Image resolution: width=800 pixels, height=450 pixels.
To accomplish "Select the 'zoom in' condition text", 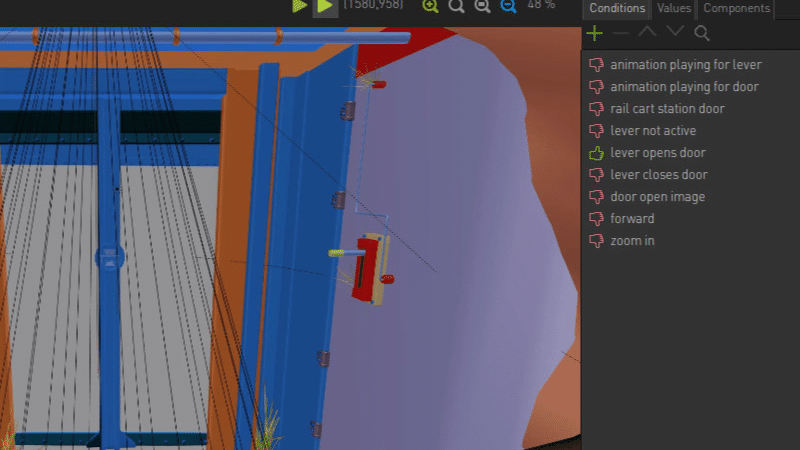I will [632, 241].
